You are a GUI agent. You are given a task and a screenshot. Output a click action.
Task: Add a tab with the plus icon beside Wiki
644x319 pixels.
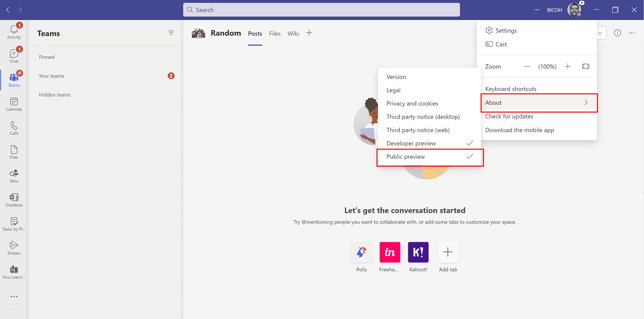309,33
